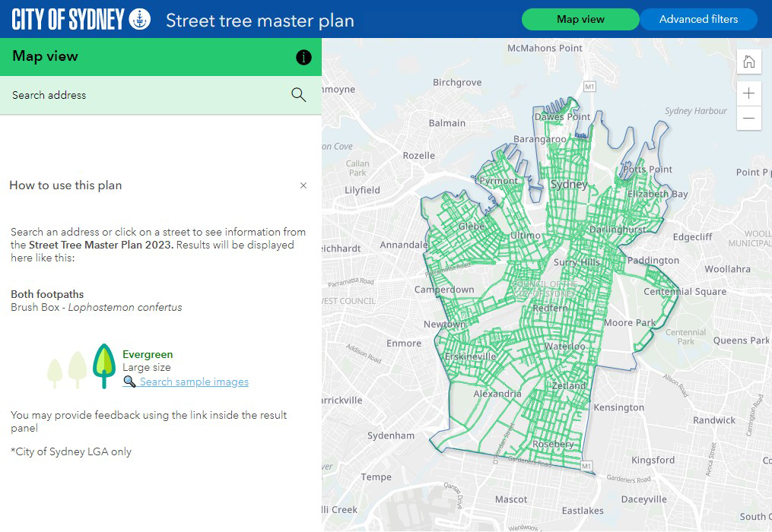Click the McMahons Point map label
Image resolution: width=772 pixels, height=532 pixels.
(545, 48)
